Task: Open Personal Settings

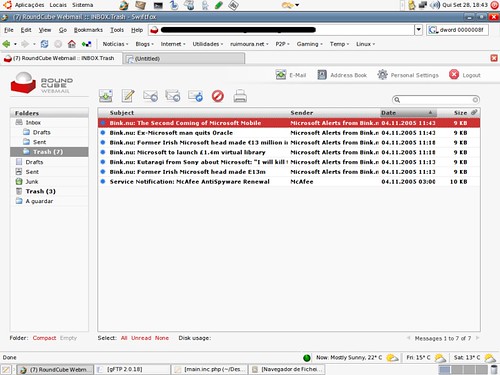Action: coord(408,75)
